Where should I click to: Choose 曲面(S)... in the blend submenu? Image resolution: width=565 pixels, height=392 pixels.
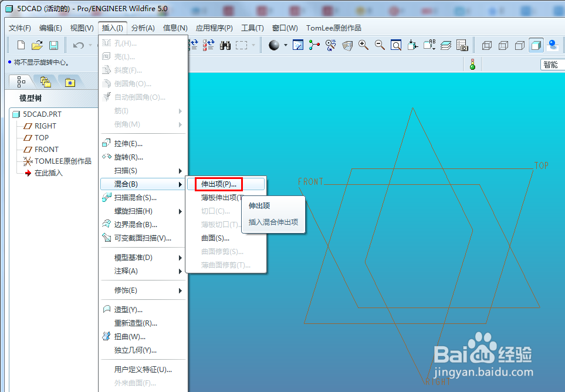click(226, 238)
